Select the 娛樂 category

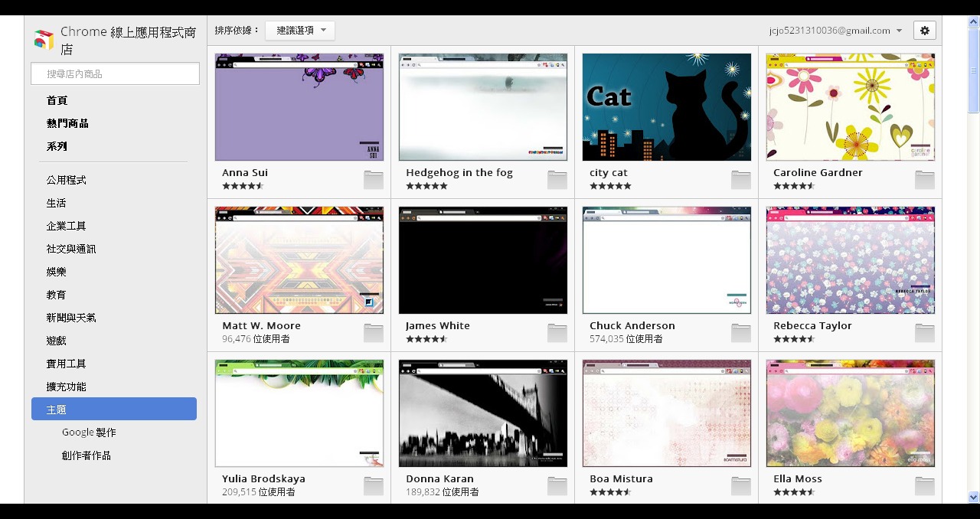pos(57,272)
